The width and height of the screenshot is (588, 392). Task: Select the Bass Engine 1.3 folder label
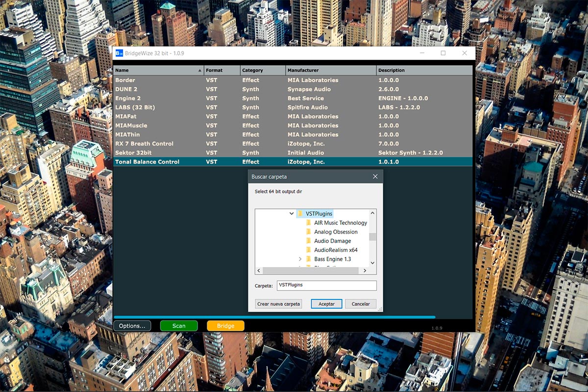click(x=333, y=259)
